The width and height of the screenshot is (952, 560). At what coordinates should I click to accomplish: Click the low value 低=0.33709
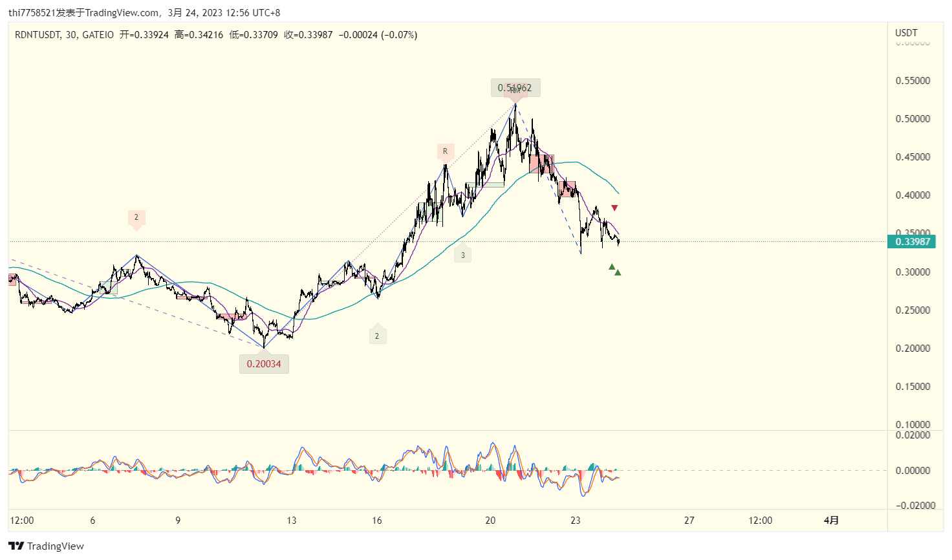tap(254, 35)
